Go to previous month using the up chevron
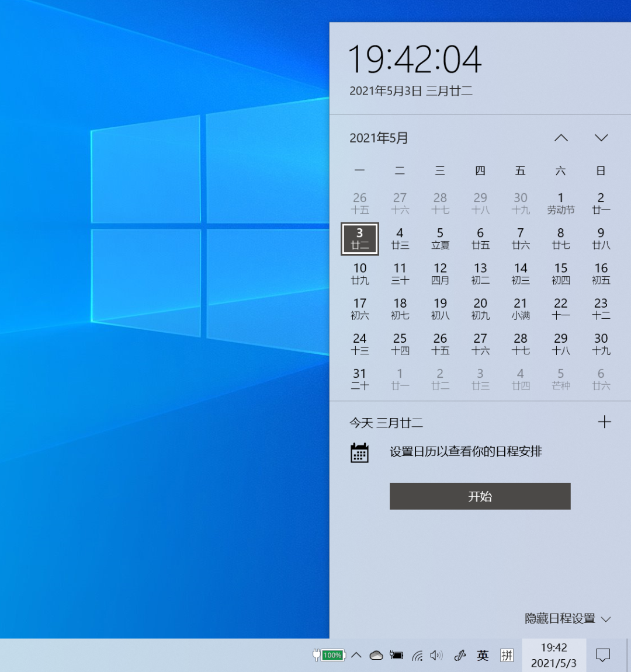This screenshot has height=672, width=631. (561, 138)
